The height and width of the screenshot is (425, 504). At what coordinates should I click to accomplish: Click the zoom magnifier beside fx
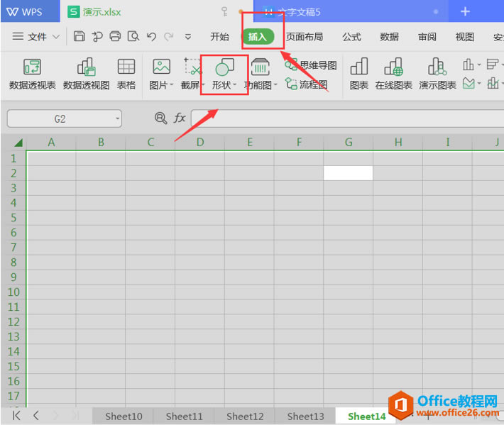click(160, 118)
